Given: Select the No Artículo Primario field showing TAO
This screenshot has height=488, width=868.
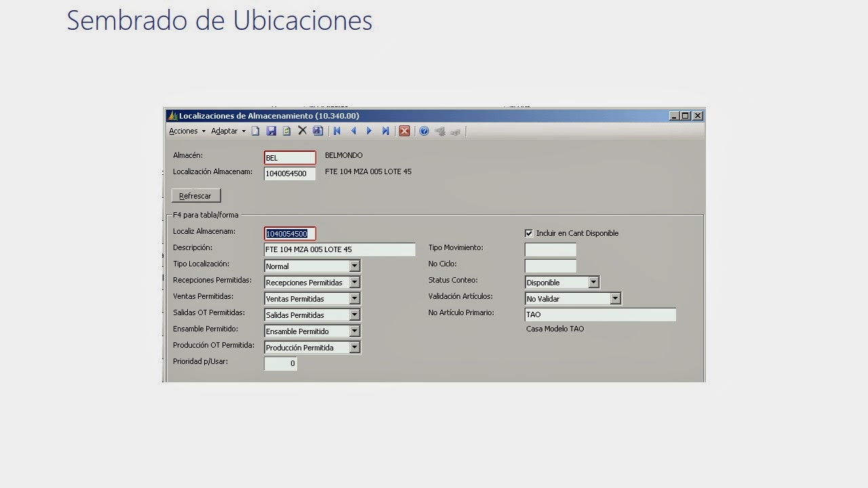Looking at the screenshot, I should pyautogui.click(x=599, y=314).
